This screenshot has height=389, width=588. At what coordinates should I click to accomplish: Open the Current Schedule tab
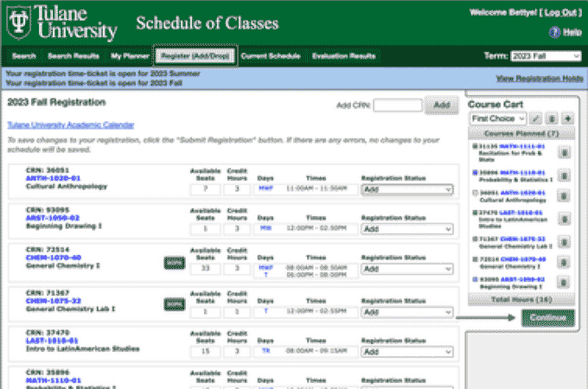tap(271, 56)
